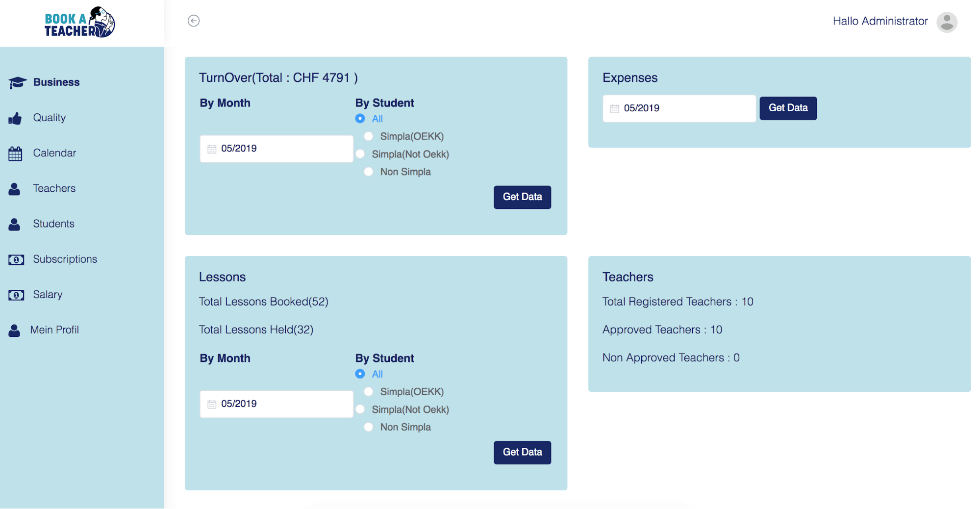980x509 pixels.
Task: Select the Business graduation cap icon
Action: click(x=16, y=82)
